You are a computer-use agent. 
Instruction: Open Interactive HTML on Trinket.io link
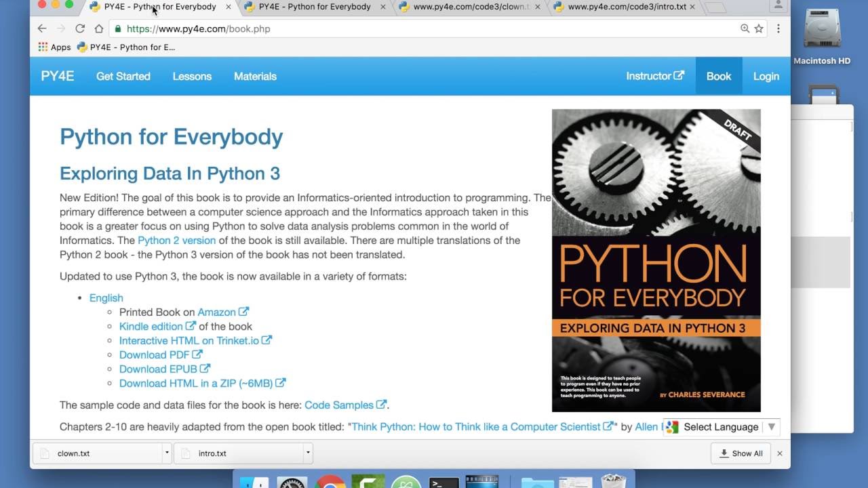(195, 340)
